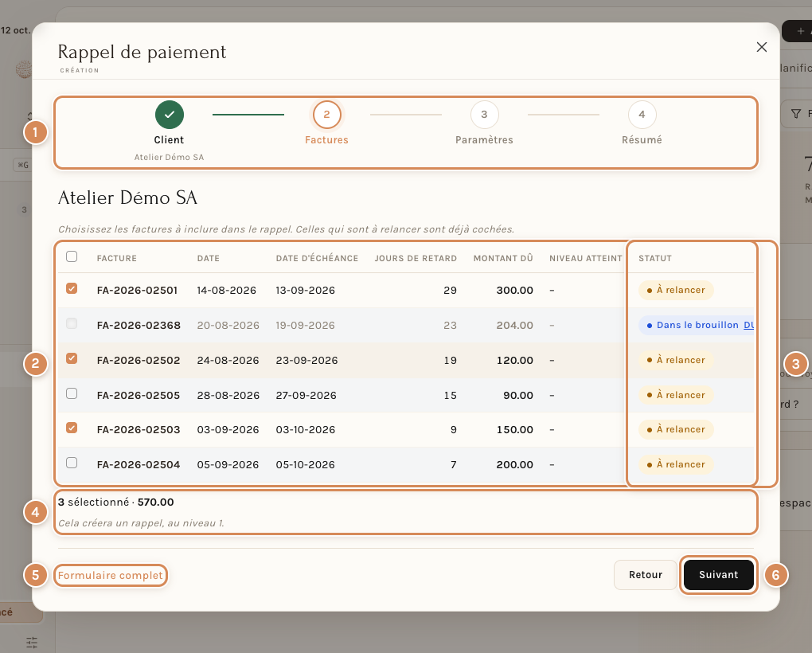Close the Rappel de paiement dialog
Viewport: 812px width, 653px height.
tap(761, 47)
